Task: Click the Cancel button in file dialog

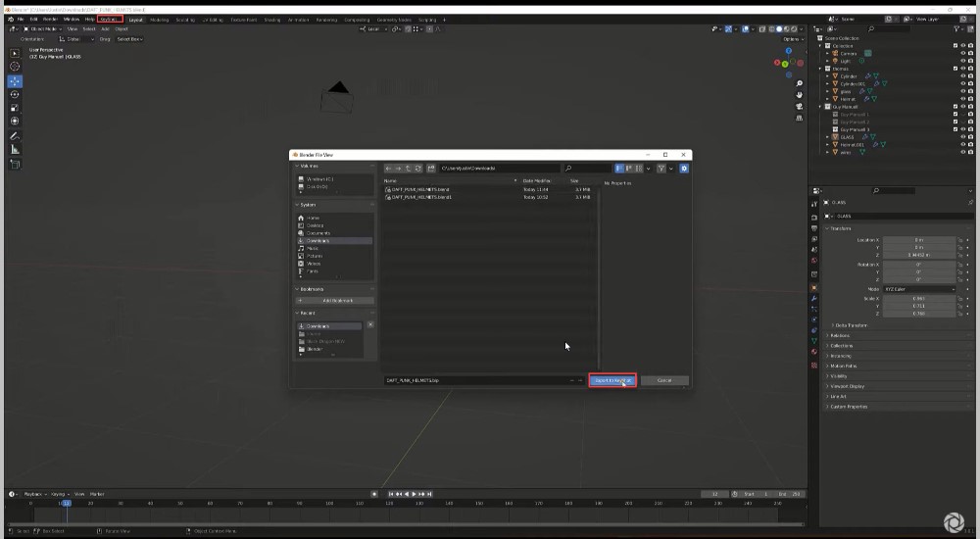Action: [663, 380]
